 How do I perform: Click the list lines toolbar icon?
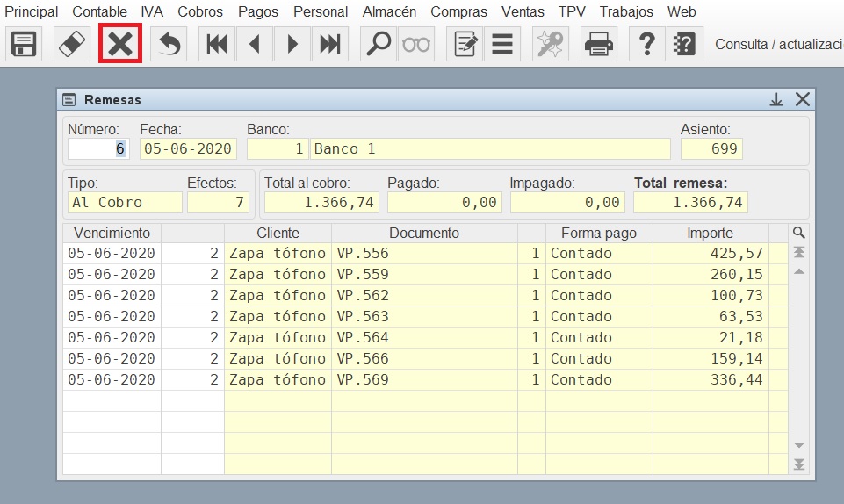(x=502, y=44)
